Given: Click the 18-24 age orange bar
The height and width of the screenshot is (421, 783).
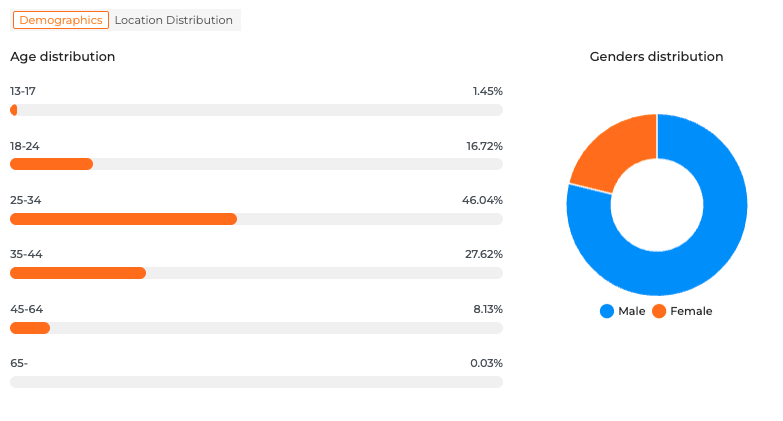Looking at the screenshot, I should click(x=51, y=164).
